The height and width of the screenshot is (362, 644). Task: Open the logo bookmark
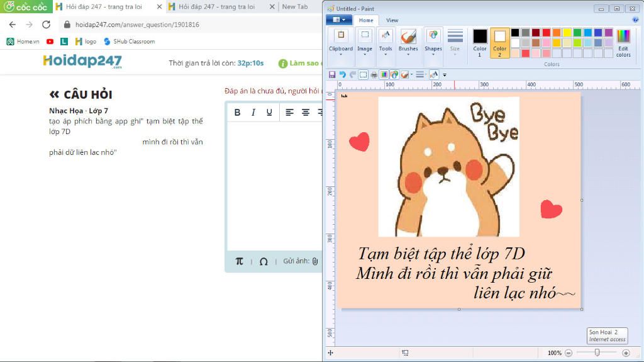(86, 42)
